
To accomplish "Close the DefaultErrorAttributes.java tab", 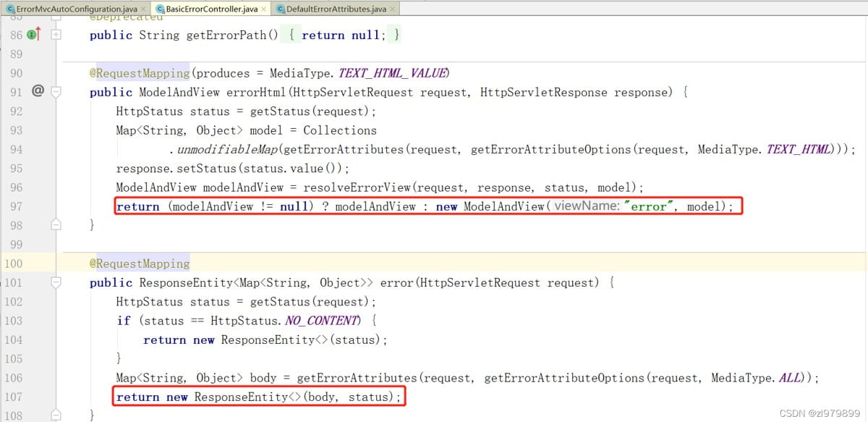I will click(x=391, y=9).
